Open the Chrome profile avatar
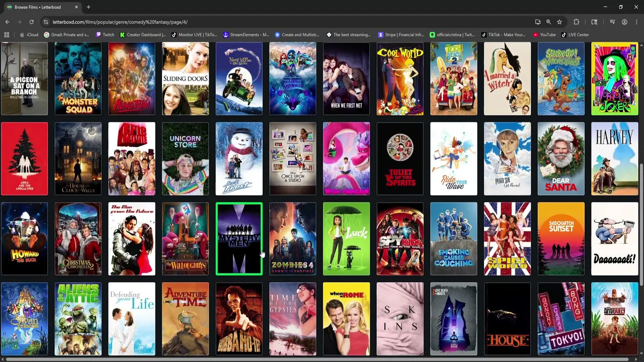644x362 pixels. tap(624, 22)
